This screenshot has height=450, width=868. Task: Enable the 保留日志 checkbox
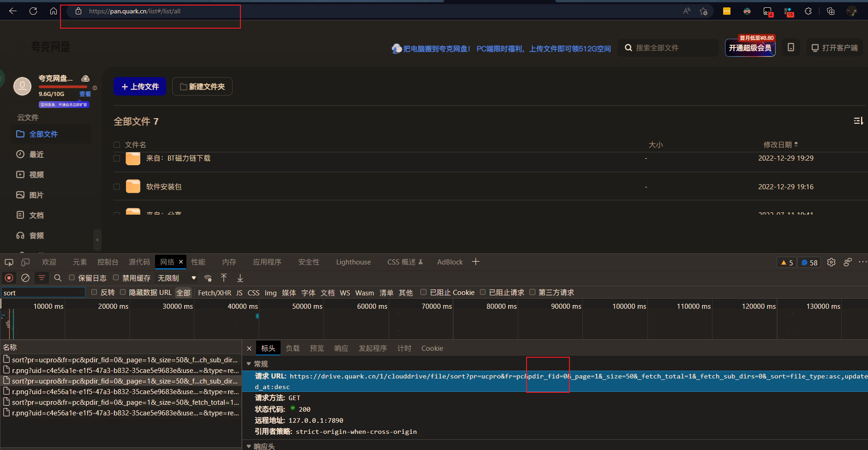pyautogui.click(x=72, y=278)
